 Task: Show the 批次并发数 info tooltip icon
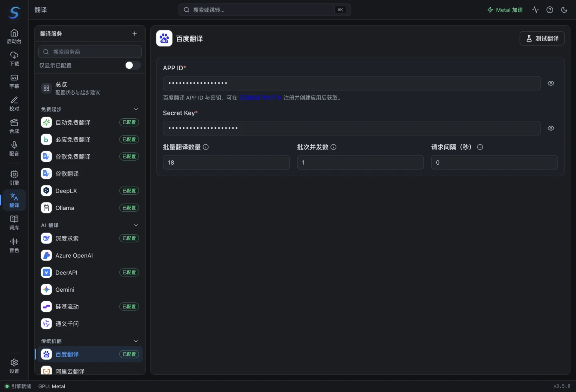click(333, 147)
